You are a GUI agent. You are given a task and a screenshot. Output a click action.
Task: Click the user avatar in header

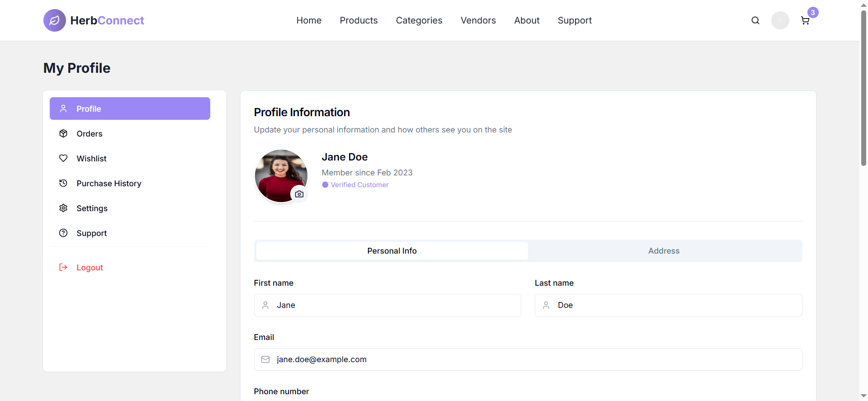pos(780,20)
